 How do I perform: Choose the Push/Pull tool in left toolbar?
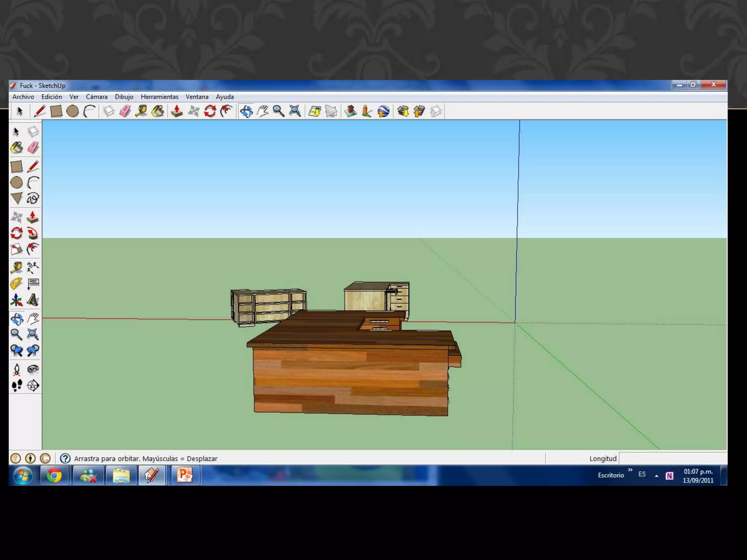[33, 217]
